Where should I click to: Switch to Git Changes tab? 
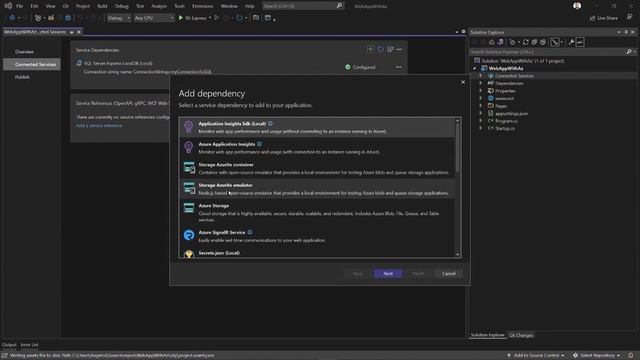[x=521, y=335]
